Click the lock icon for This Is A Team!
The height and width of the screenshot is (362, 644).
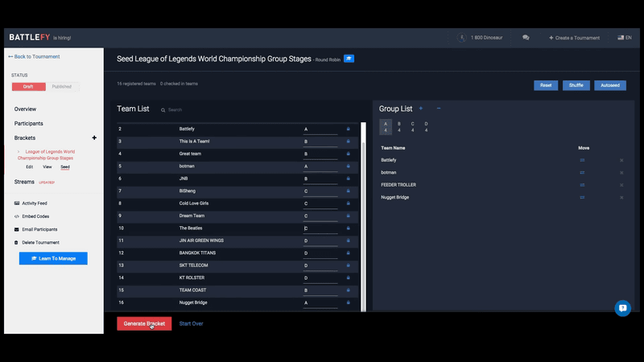[x=349, y=142]
